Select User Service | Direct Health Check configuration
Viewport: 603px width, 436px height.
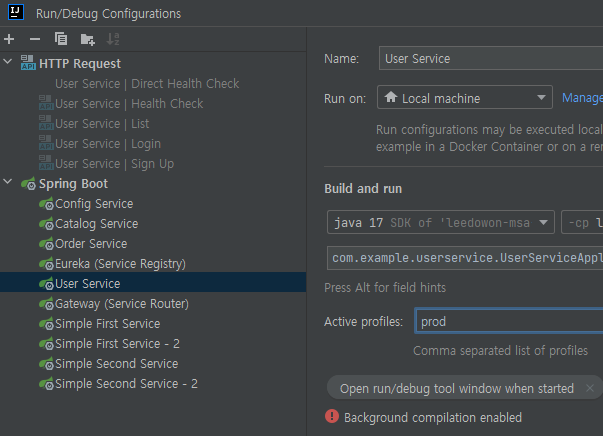tap(153, 83)
